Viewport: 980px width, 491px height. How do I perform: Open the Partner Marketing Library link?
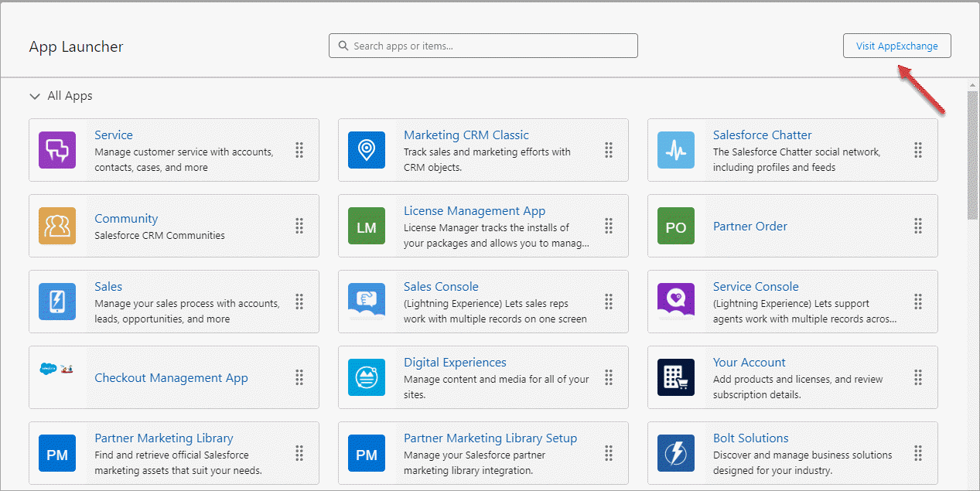pyautogui.click(x=164, y=438)
